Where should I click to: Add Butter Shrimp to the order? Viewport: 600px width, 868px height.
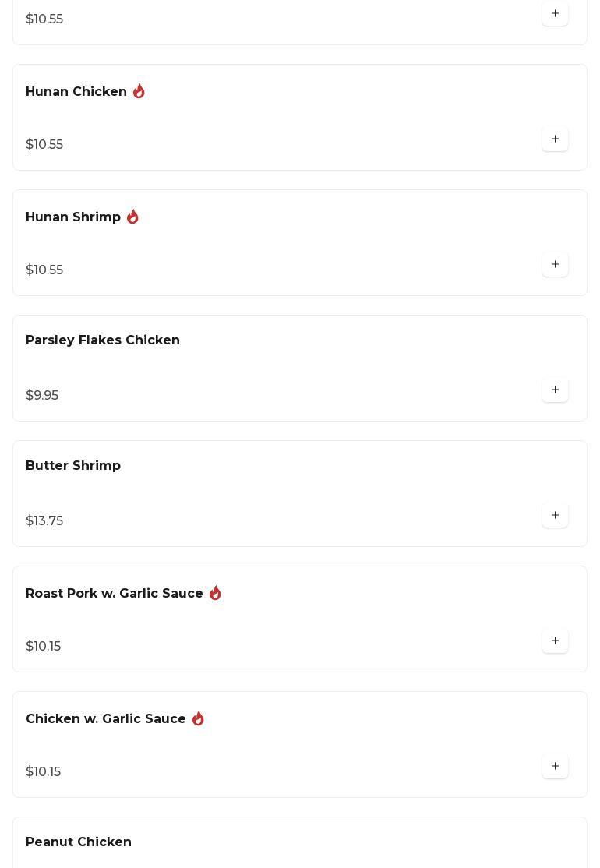tap(555, 515)
